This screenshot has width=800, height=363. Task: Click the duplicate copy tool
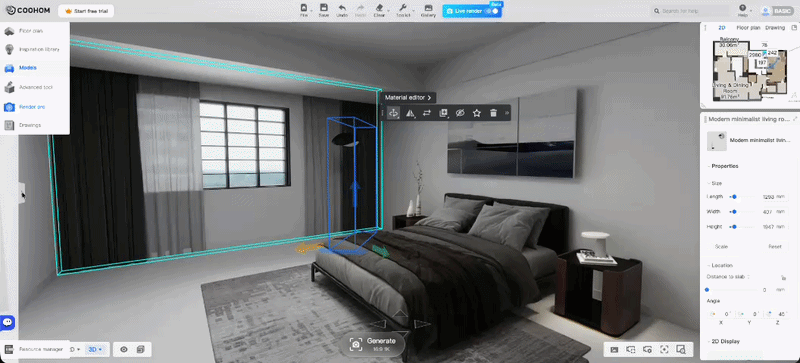point(443,113)
